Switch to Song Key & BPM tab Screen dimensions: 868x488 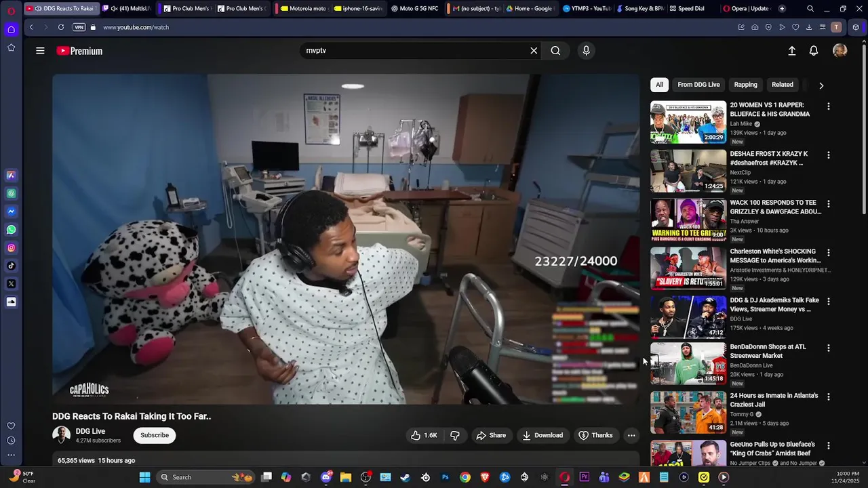click(x=639, y=9)
